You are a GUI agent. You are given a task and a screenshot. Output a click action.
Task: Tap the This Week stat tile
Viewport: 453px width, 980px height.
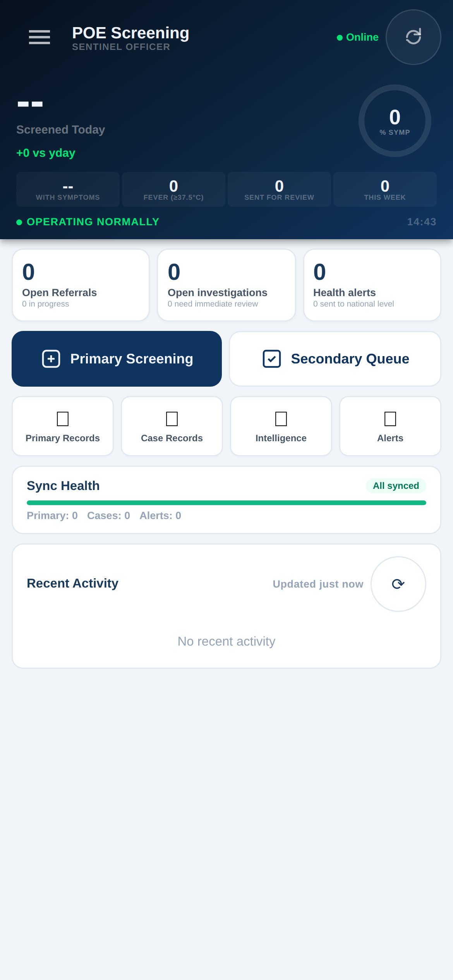click(x=385, y=189)
